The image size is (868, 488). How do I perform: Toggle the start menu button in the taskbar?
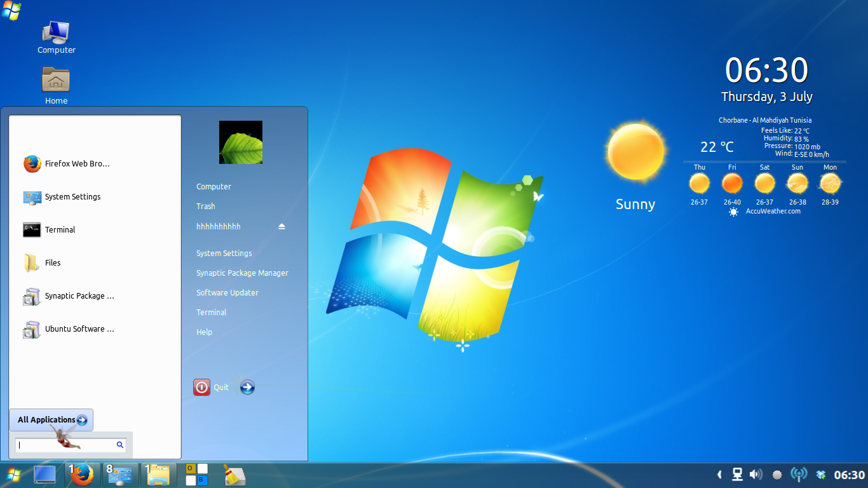[x=13, y=475]
